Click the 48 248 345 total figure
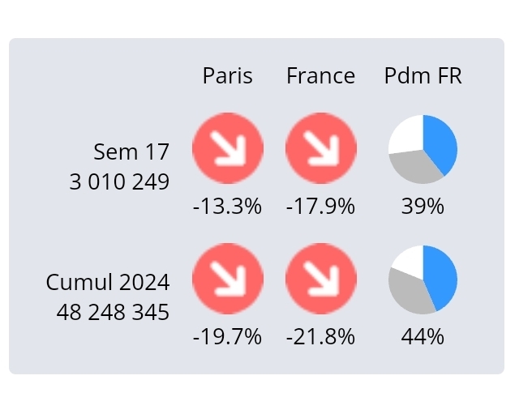Viewport: 532px width, 397px height. (114, 311)
